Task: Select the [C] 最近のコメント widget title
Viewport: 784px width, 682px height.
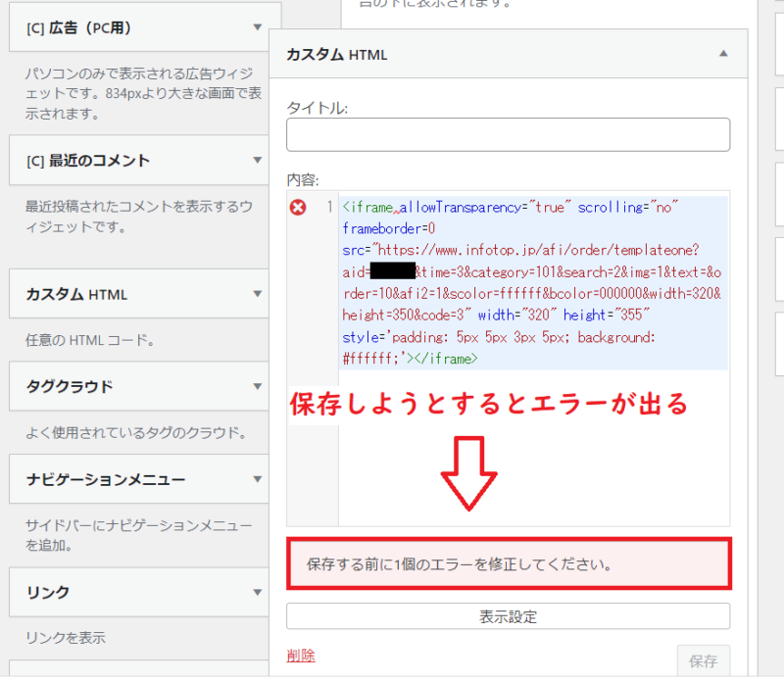Action: pos(88,160)
